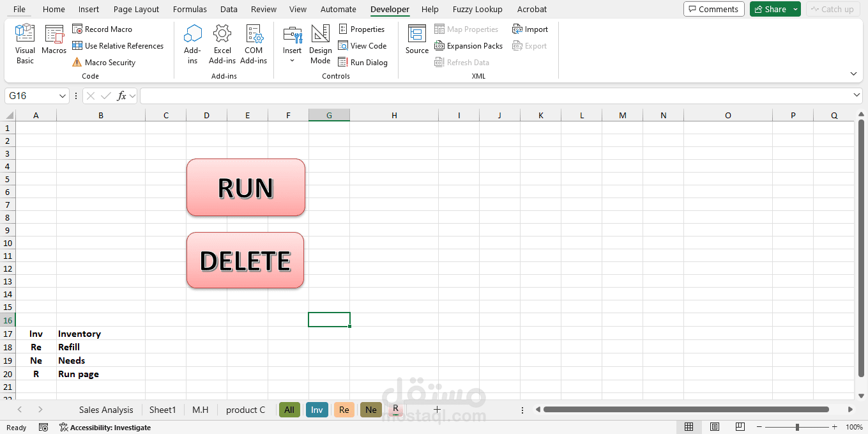Open the green All sheet tab

click(289, 410)
